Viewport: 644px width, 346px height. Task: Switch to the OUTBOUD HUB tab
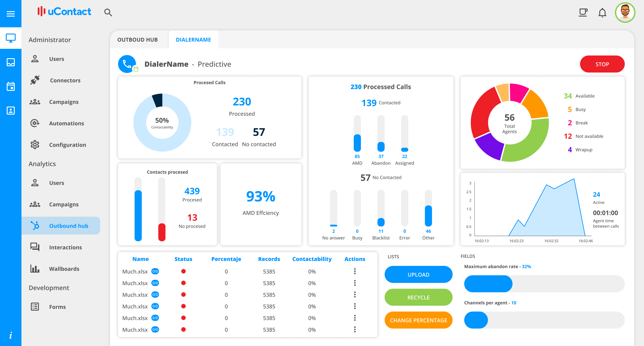(x=137, y=40)
